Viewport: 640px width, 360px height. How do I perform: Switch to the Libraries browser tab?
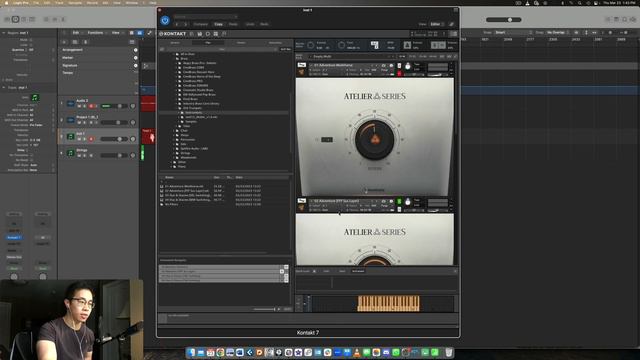[175, 42]
